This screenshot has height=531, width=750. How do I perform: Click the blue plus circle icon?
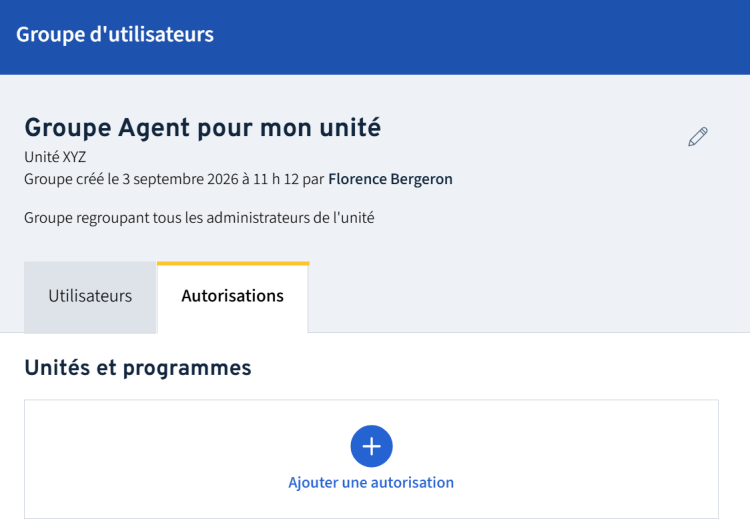click(x=372, y=446)
